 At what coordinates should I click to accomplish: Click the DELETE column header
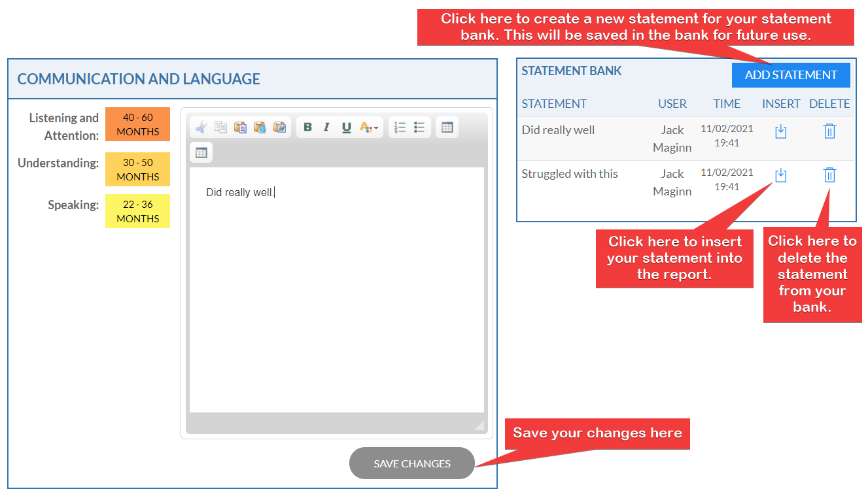pos(829,103)
